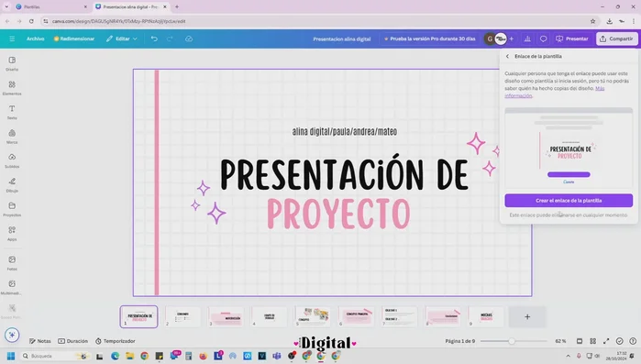
Task: Open the Elementos sidebar panel
Action: 12,88
